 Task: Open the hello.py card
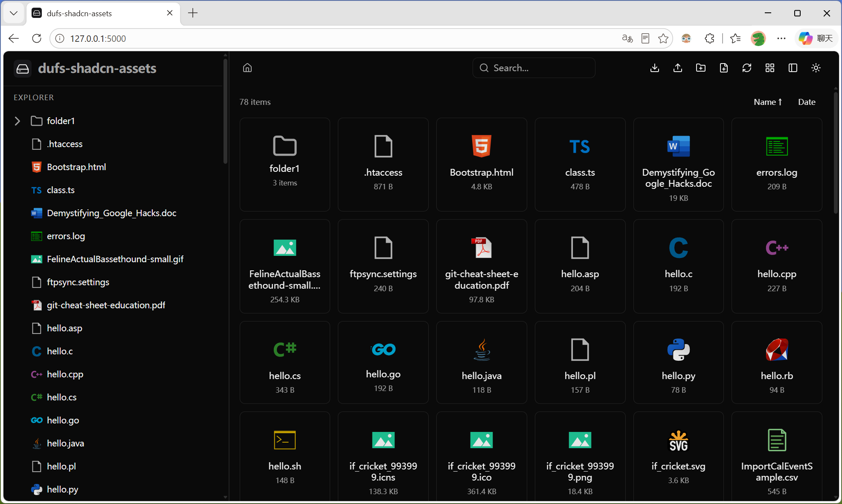click(679, 362)
